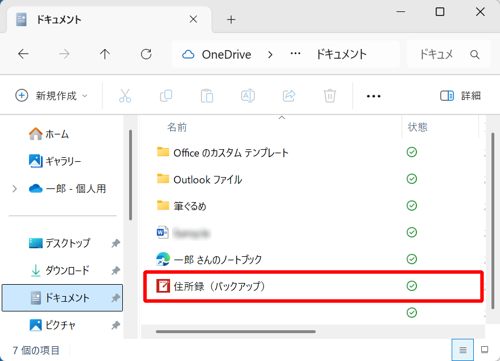The image size is (500, 361).
Task: Select 住所録（バックアップ）file
Action: [x=313, y=286]
